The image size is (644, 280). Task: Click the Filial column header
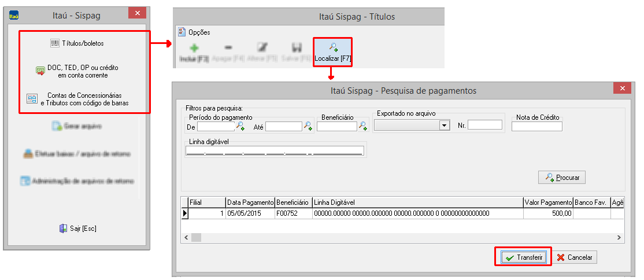click(x=207, y=202)
